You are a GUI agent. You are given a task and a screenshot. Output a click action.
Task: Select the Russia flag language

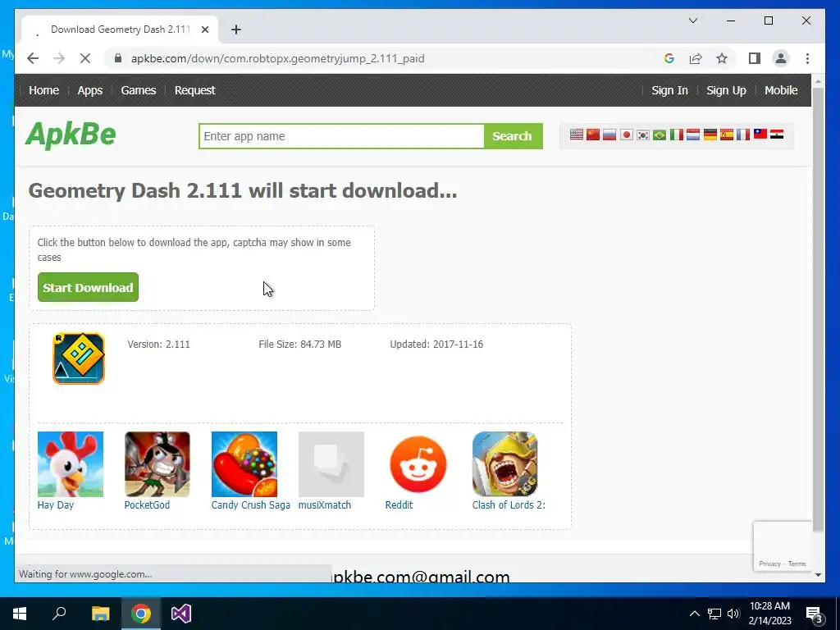(x=609, y=135)
